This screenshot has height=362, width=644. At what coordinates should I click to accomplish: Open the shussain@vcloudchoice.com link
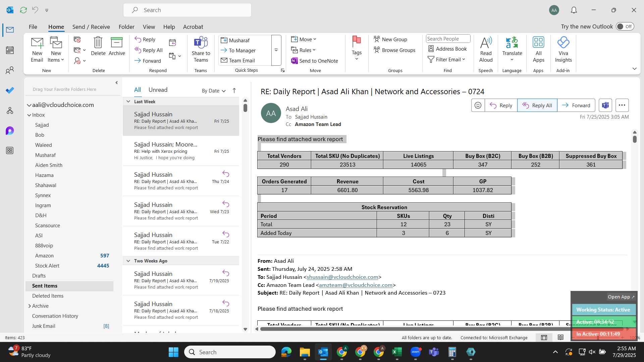click(x=342, y=277)
